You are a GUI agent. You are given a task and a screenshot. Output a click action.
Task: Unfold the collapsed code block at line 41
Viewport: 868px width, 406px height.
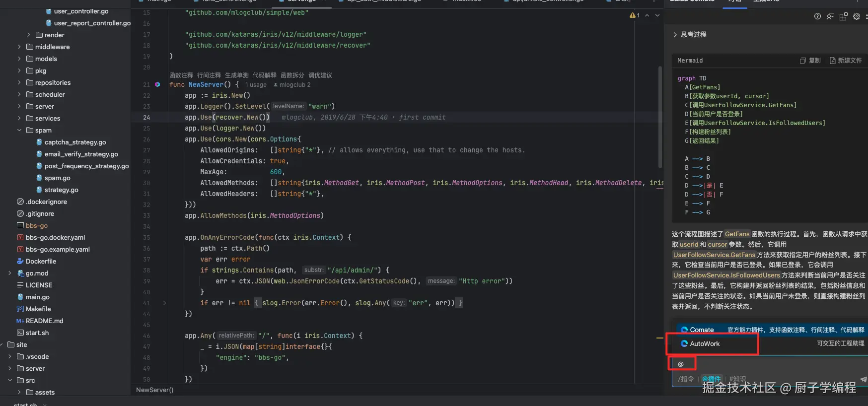pyautogui.click(x=165, y=303)
